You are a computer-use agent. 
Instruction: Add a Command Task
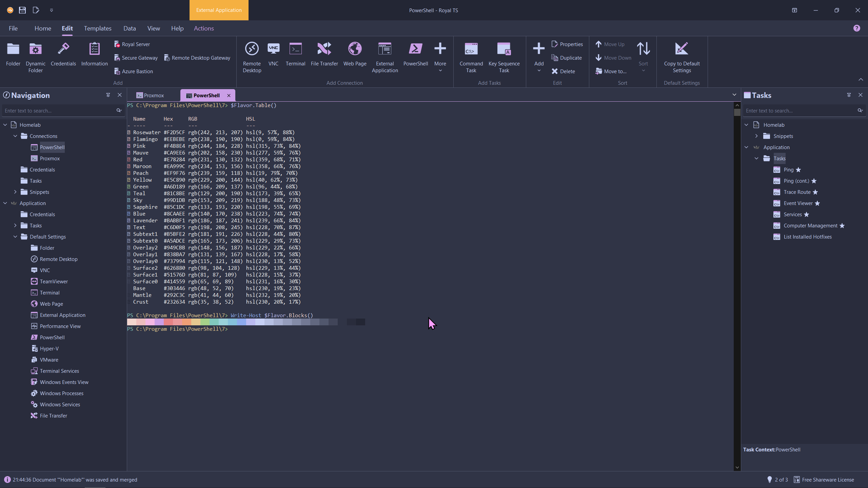471,57
